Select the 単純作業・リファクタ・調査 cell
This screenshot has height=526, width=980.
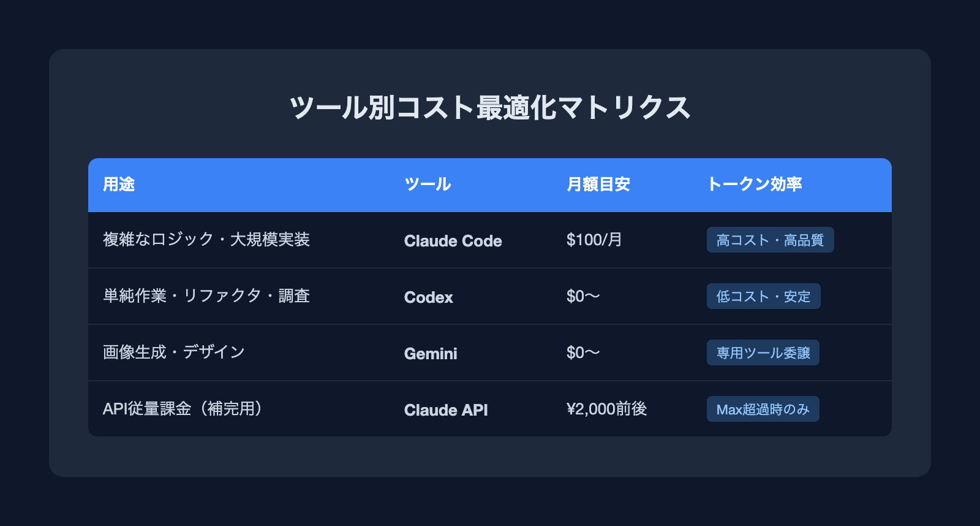pos(206,296)
